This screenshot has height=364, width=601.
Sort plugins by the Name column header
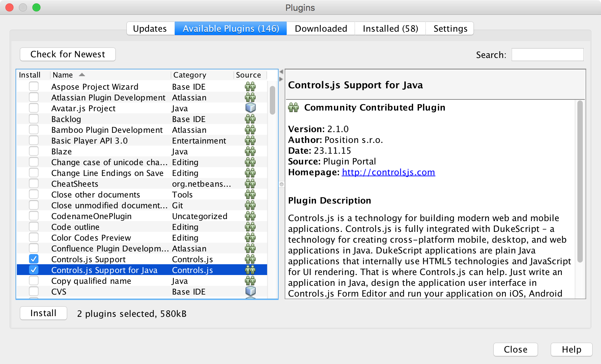coord(63,75)
